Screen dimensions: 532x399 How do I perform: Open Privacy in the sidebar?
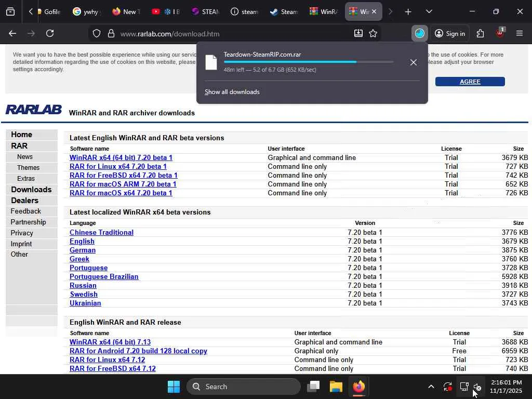[x=22, y=233]
